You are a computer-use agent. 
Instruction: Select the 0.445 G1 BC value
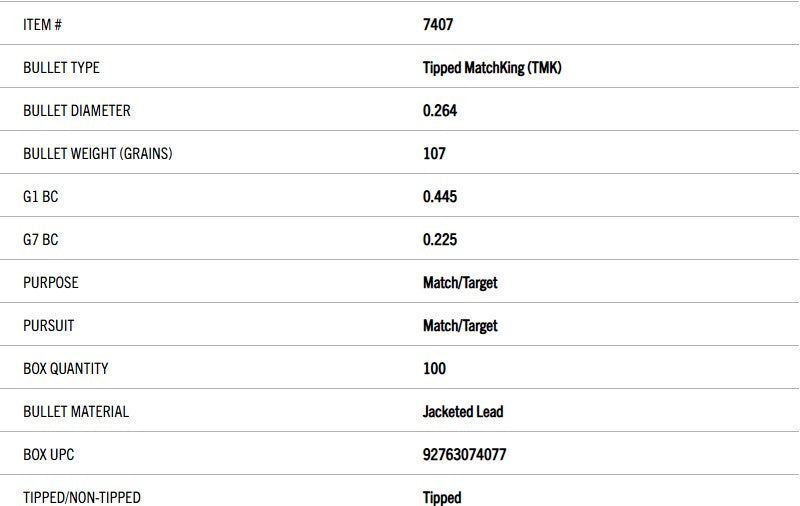pos(440,197)
